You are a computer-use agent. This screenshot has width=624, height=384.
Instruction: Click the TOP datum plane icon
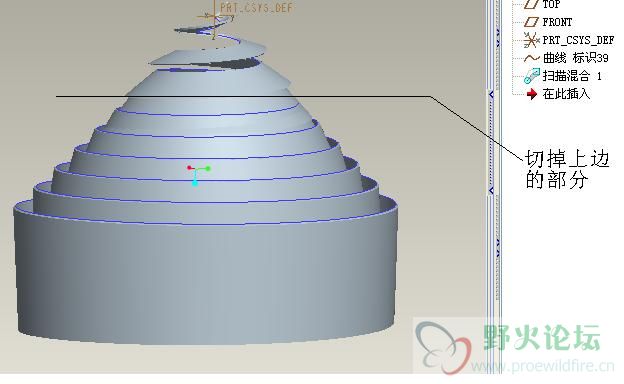click(531, 4)
